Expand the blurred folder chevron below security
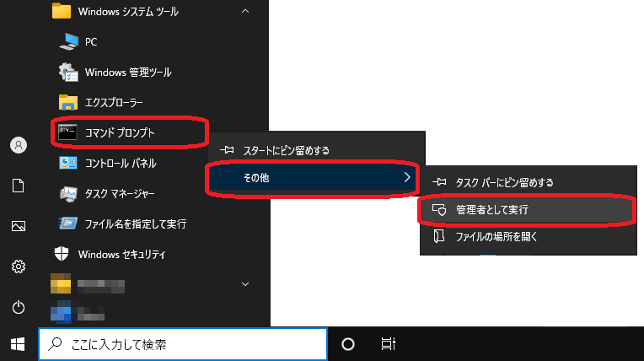The image size is (644, 361). [245, 283]
